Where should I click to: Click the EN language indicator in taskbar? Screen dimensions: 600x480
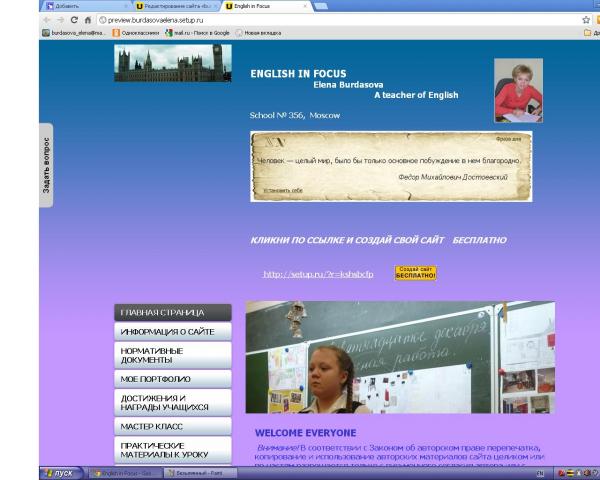(x=540, y=473)
